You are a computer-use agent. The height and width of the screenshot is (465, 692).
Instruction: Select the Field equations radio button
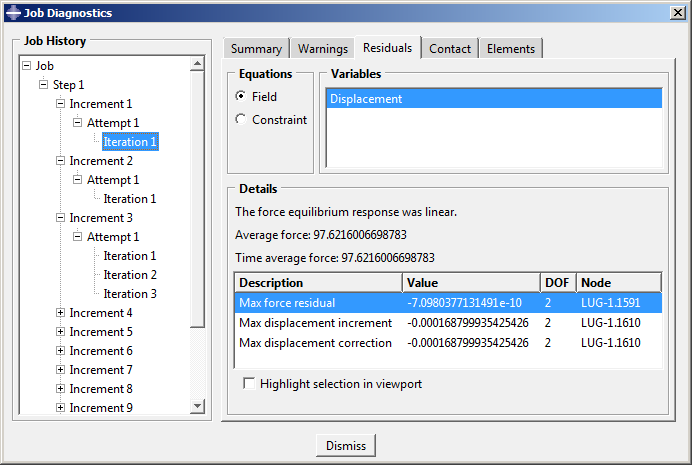(x=240, y=97)
